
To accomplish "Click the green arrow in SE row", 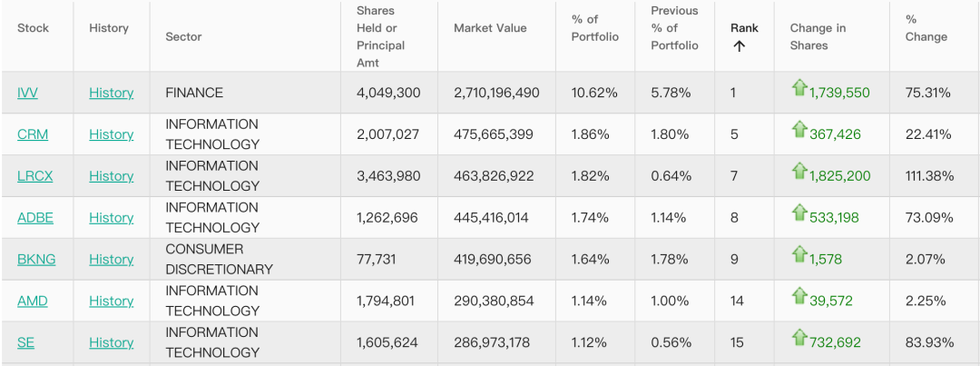I will click(x=799, y=338).
